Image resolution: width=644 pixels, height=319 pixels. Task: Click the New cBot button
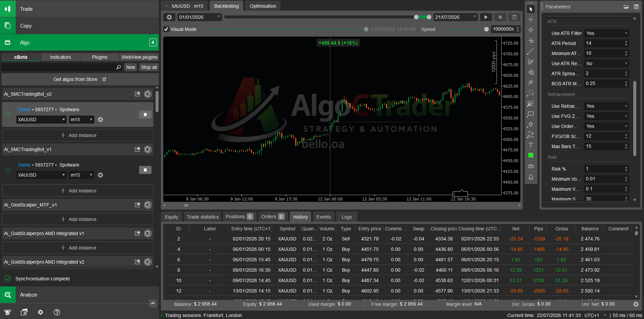point(131,67)
